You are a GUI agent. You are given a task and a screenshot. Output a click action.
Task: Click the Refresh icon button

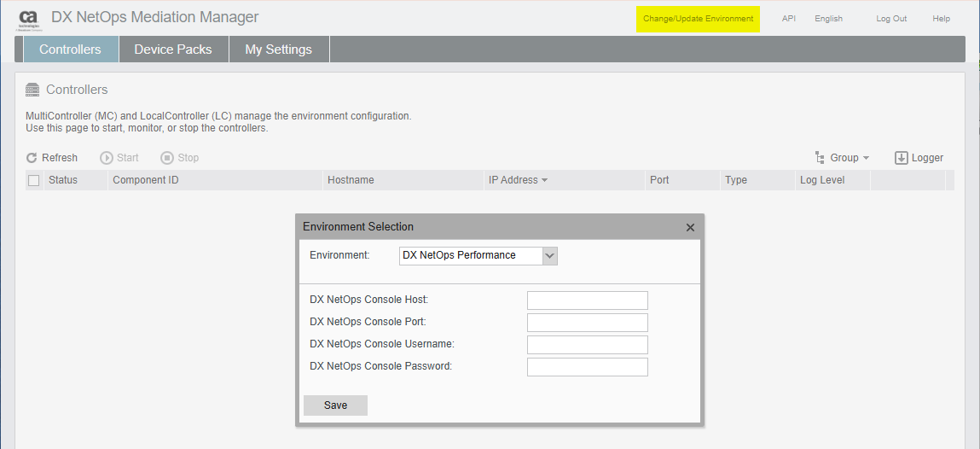[x=32, y=158]
